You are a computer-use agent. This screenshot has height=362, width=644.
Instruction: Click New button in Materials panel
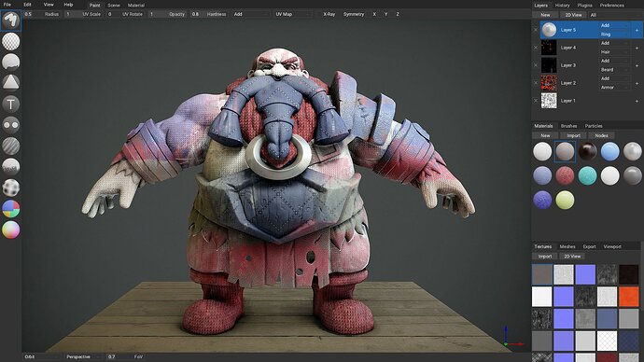tap(545, 135)
